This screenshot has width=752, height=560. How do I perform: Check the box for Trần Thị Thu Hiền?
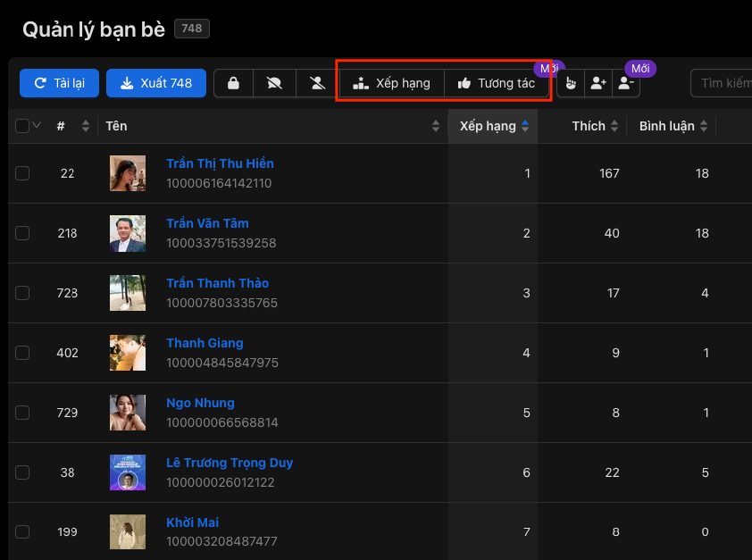click(x=22, y=173)
